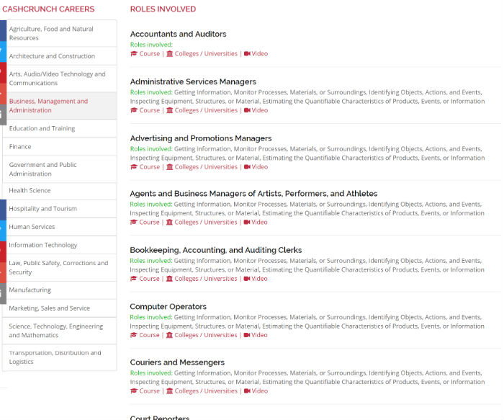Select the Finance category
504x420 pixels.
click(x=60, y=147)
